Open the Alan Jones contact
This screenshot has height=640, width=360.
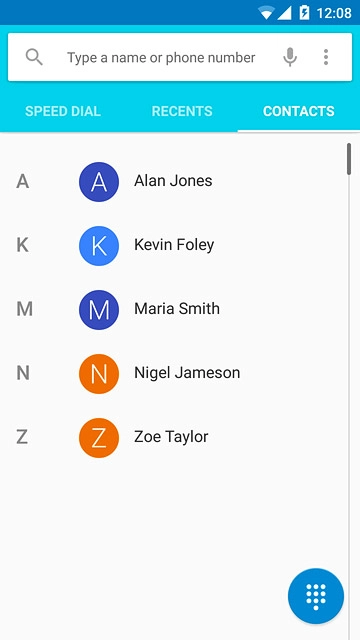point(173,181)
